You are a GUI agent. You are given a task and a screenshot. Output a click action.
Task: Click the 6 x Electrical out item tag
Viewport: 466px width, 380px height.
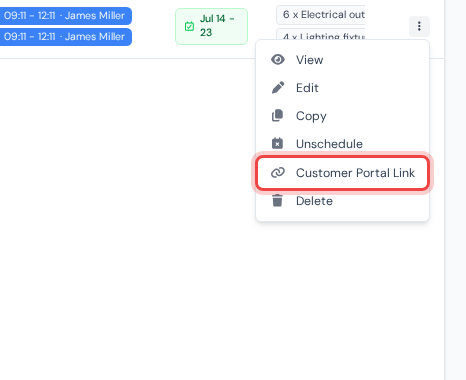(321, 15)
